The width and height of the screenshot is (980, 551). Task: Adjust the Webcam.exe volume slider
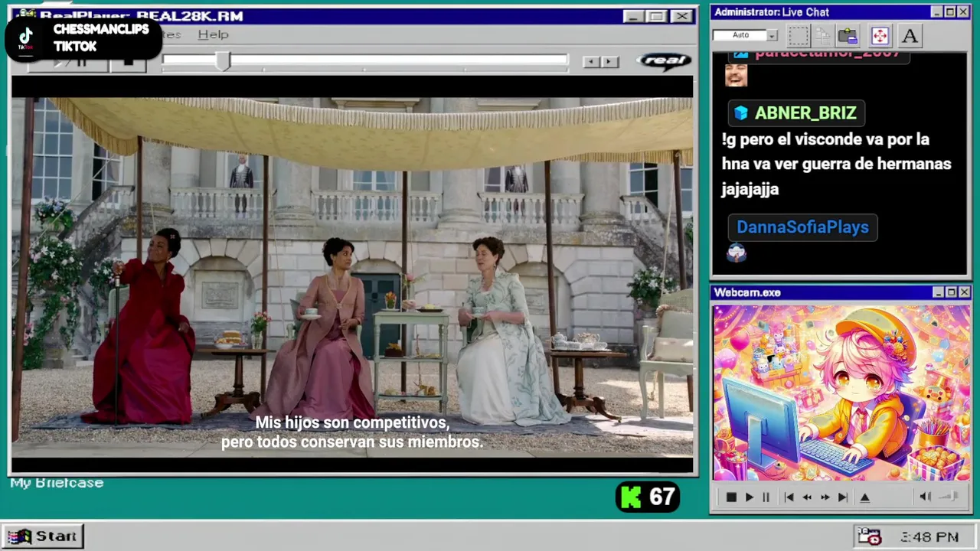click(948, 497)
